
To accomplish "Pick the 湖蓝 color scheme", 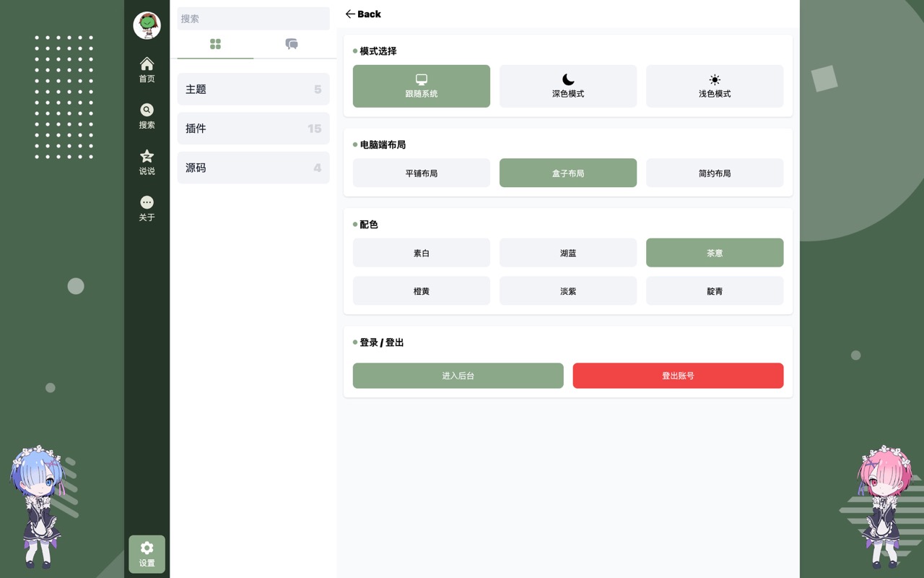I will pyautogui.click(x=568, y=253).
